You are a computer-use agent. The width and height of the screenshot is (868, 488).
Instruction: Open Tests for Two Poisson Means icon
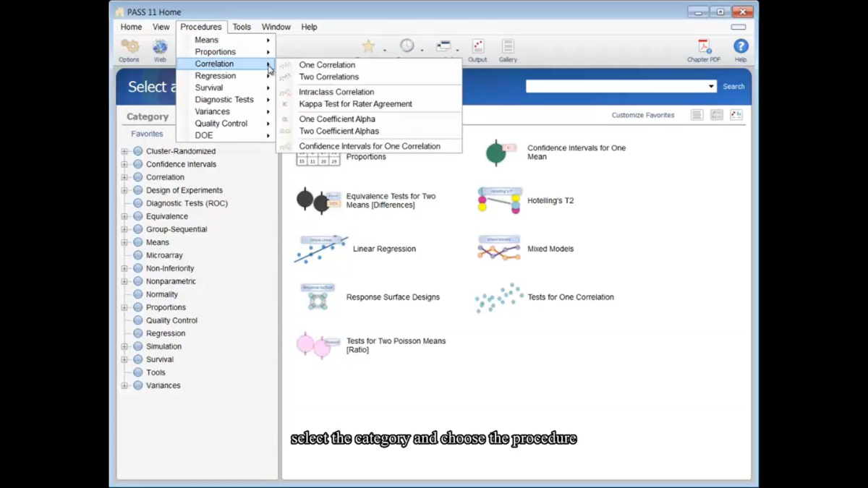pos(318,346)
